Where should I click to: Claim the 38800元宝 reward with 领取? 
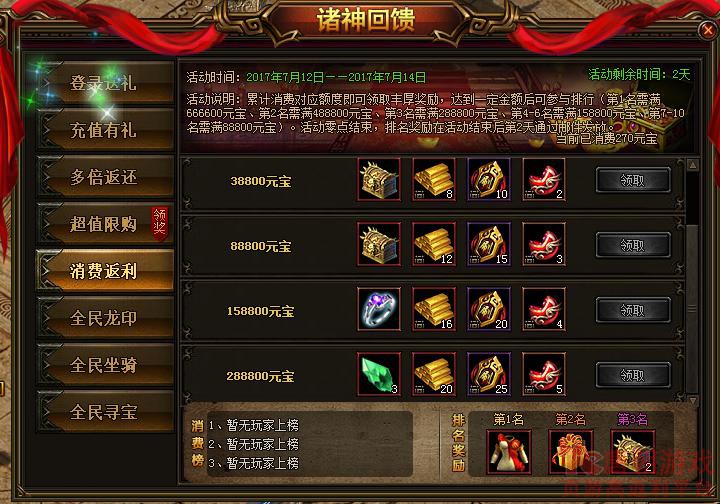click(x=633, y=180)
